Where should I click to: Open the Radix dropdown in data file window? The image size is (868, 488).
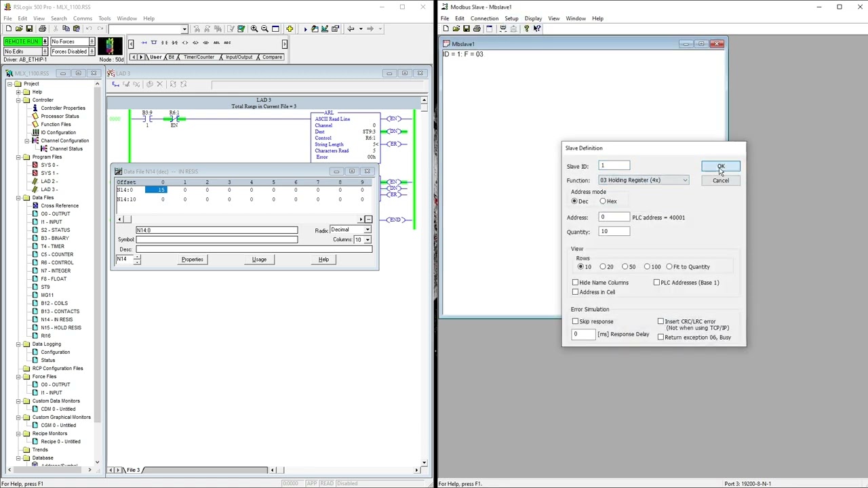coord(368,230)
